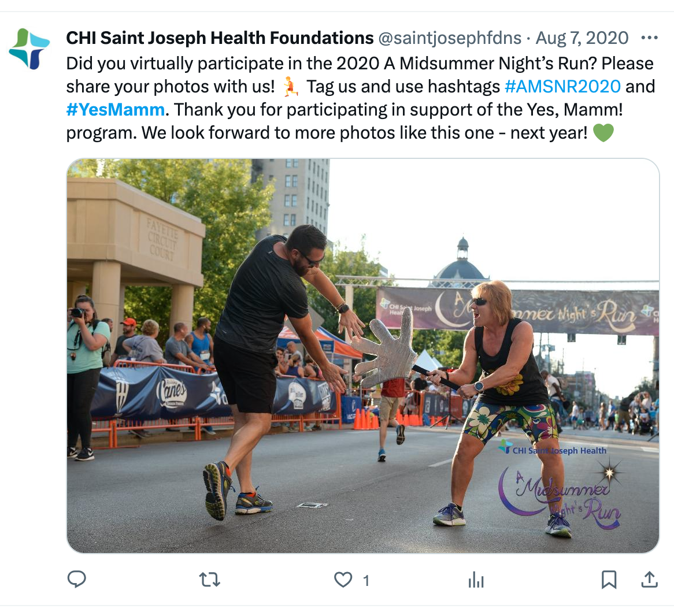Image resolution: width=674 pixels, height=616 pixels.
Task: Share the tweet via upload arrow icon
Action: (650, 580)
